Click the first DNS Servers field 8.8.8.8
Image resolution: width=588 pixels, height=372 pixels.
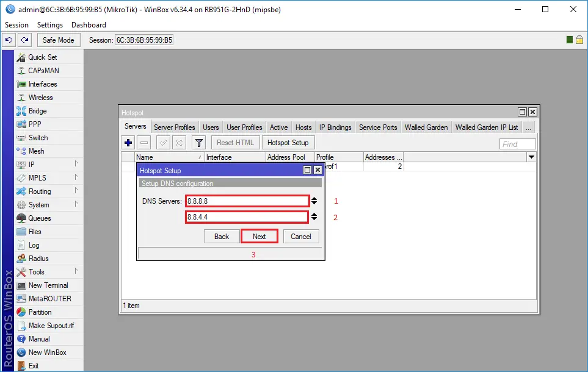[247, 201]
